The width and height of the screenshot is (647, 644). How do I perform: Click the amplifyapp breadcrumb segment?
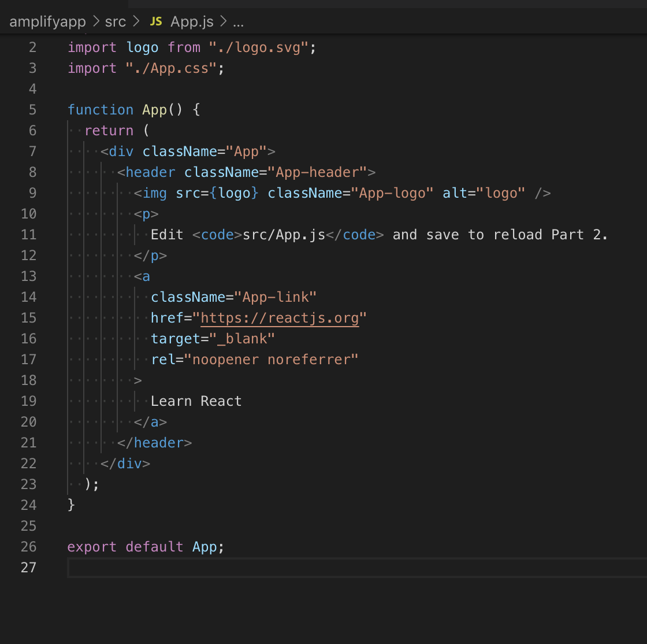47,21
